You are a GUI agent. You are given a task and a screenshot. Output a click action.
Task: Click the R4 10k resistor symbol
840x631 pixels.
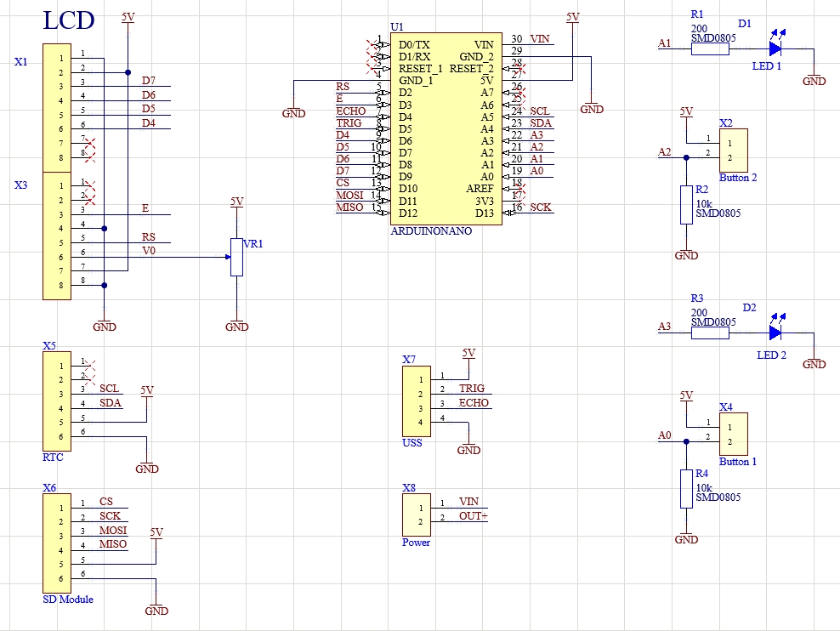point(686,489)
